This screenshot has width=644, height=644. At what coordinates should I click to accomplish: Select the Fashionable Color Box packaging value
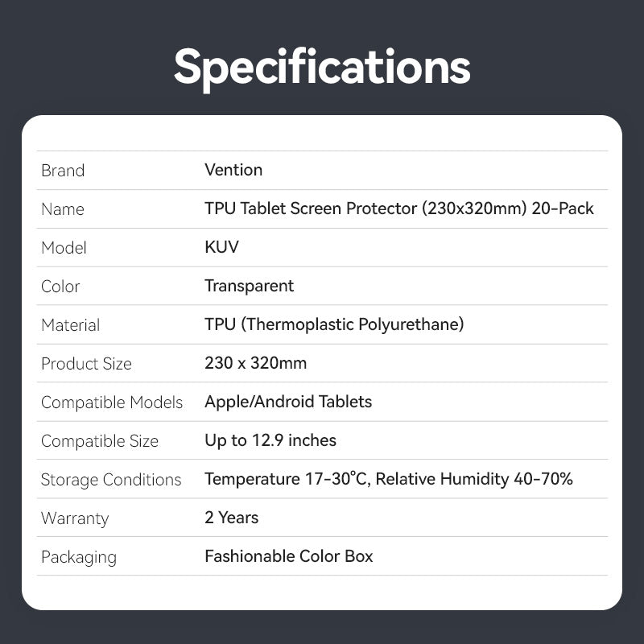(289, 556)
